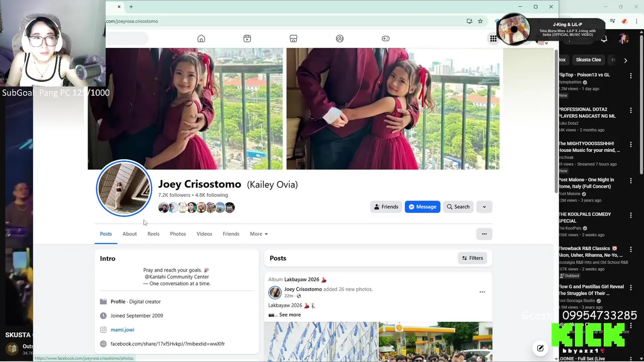Open the right cover photo
Screen dimensions: 644x362
[x=392, y=109]
